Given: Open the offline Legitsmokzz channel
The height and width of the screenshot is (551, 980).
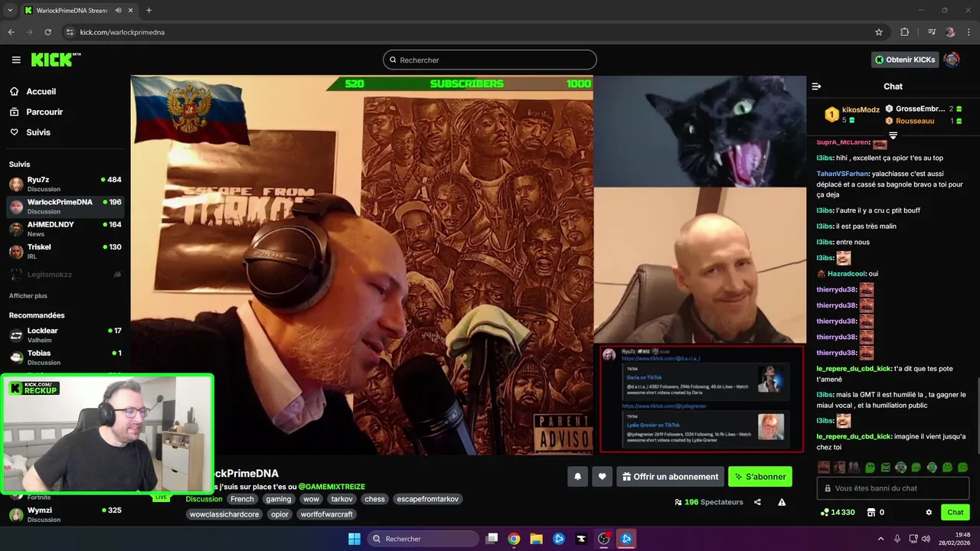Looking at the screenshot, I should coord(65,274).
